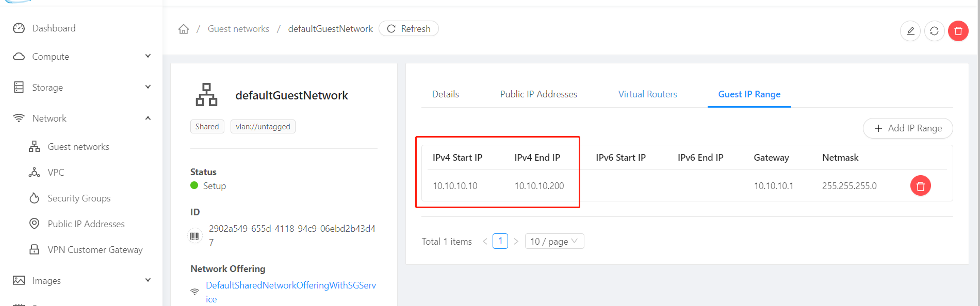Open the VPC section
980x306 pixels.
[55, 172]
